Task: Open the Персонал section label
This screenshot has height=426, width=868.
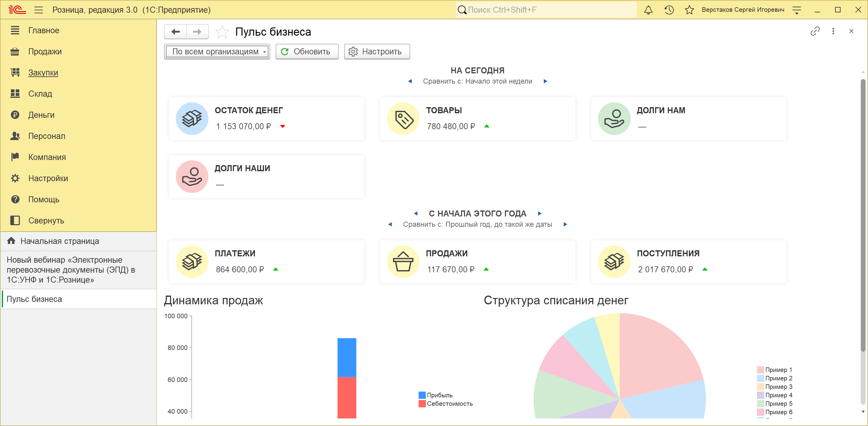Action: pos(47,136)
